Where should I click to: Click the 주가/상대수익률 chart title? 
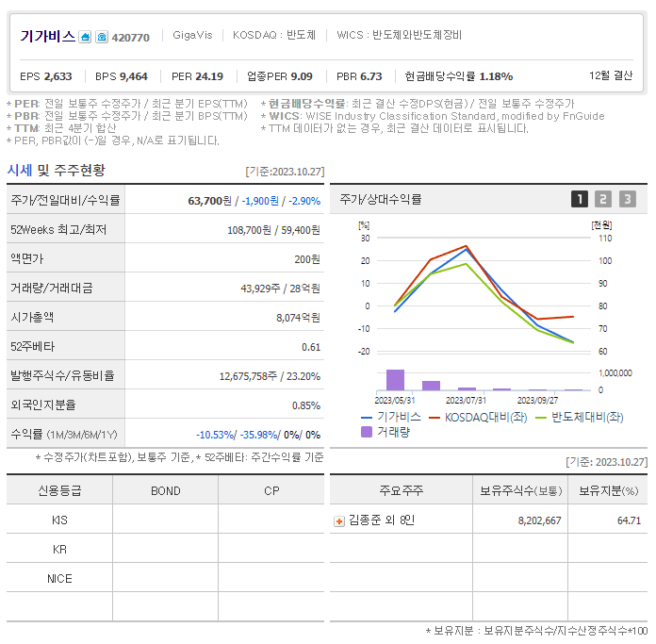380,200
